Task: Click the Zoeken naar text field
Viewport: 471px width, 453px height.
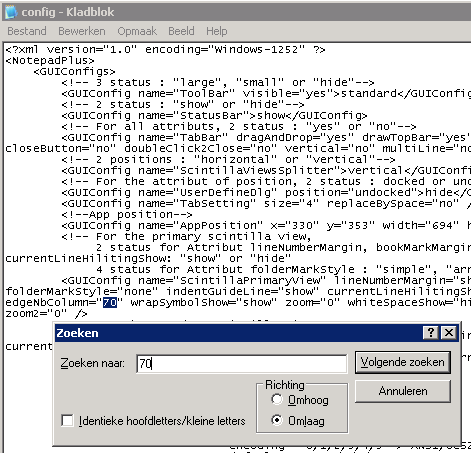Action: [242, 363]
